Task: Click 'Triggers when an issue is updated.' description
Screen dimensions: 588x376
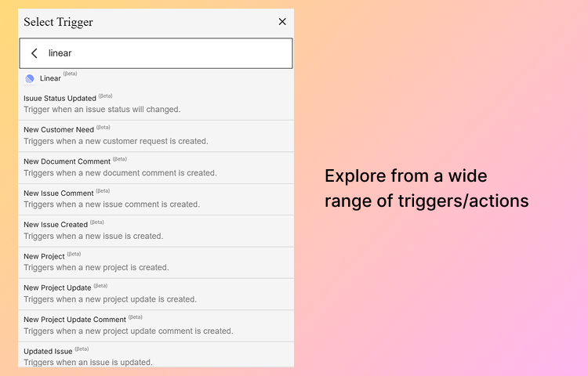Action: pos(88,363)
